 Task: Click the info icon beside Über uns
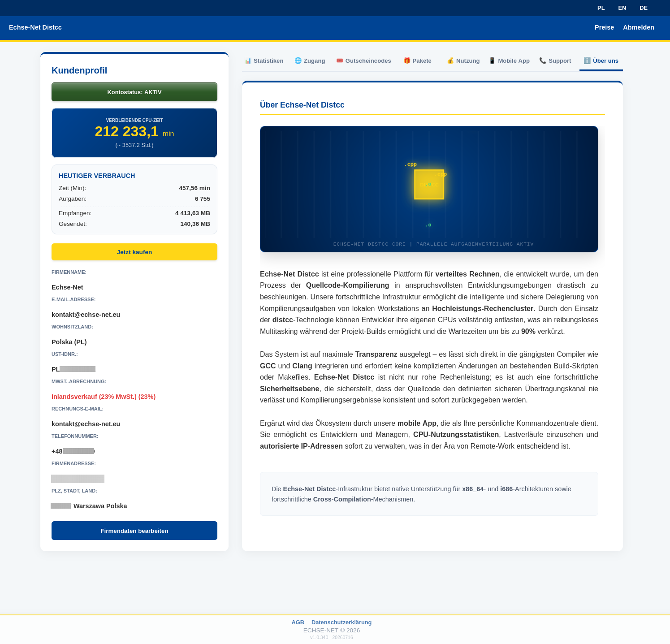[587, 61]
